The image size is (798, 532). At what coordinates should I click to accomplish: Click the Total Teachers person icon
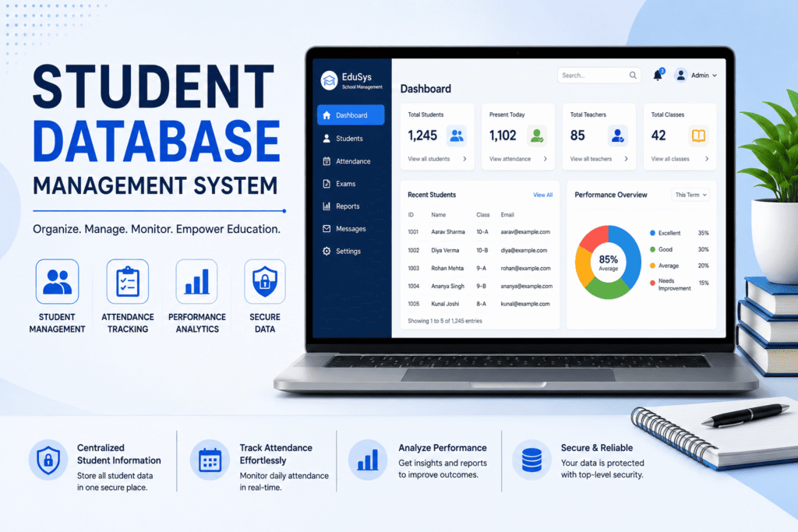pyautogui.click(x=618, y=136)
